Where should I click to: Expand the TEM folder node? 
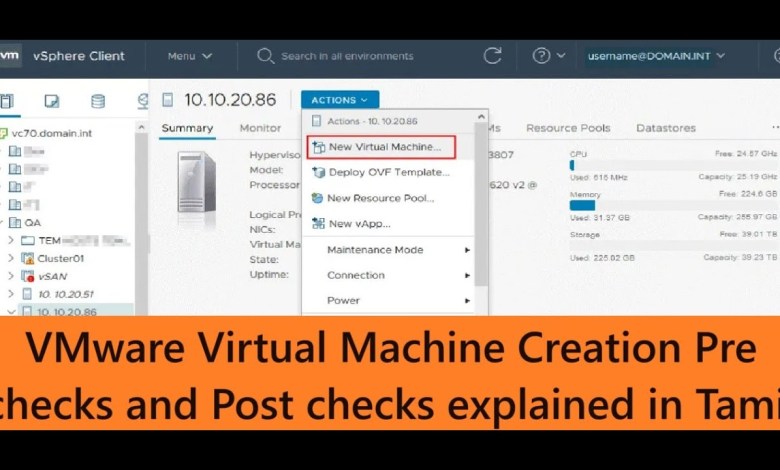[x=10, y=241]
